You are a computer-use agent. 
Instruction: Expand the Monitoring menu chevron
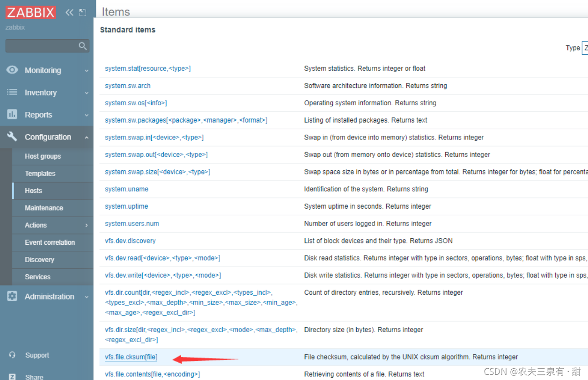point(87,71)
